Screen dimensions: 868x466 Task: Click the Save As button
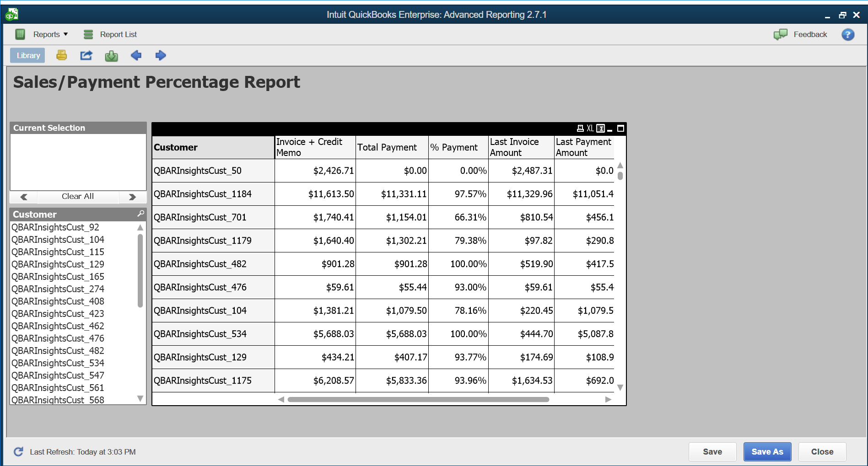[x=767, y=452]
